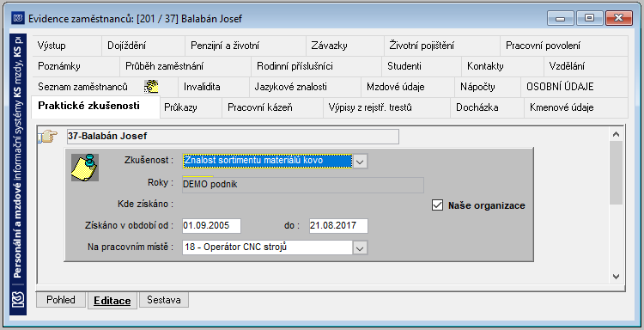Screen dimensions: 644x330
Task: Open the Nápočty tab
Action: coord(488,87)
